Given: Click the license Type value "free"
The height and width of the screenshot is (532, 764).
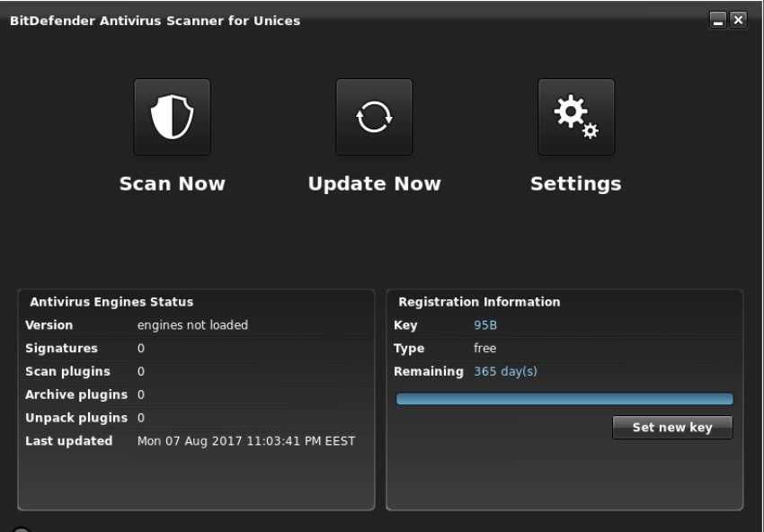Looking at the screenshot, I should pyautogui.click(x=484, y=349).
